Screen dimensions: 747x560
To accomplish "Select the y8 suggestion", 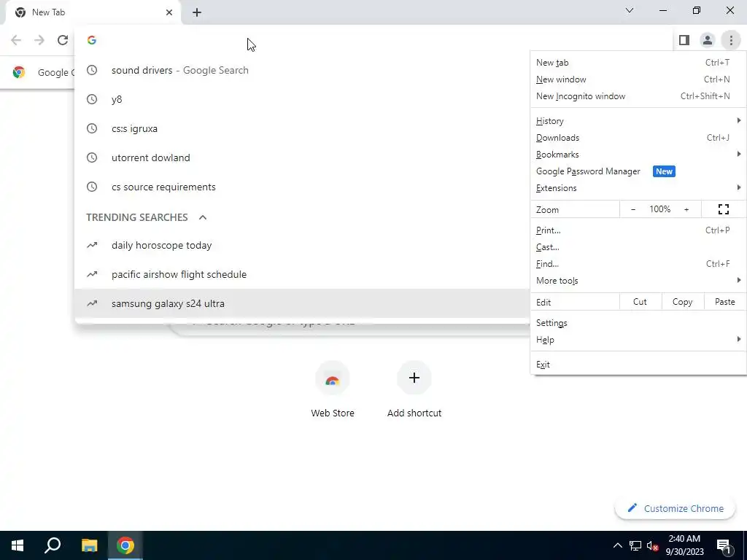I will (302, 99).
